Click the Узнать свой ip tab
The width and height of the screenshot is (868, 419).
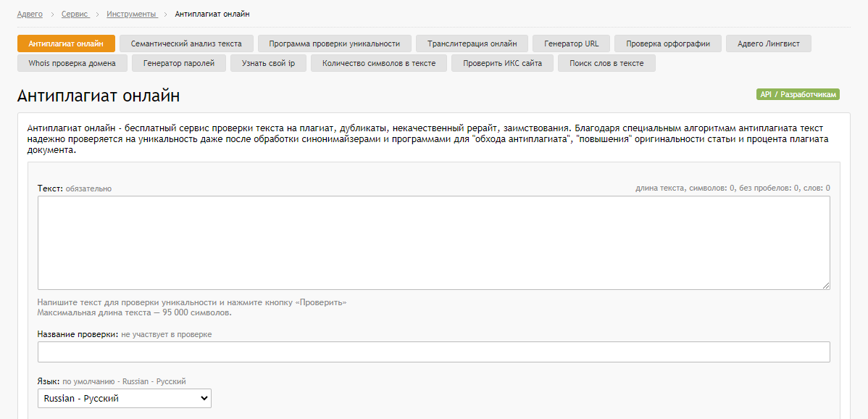tap(268, 63)
